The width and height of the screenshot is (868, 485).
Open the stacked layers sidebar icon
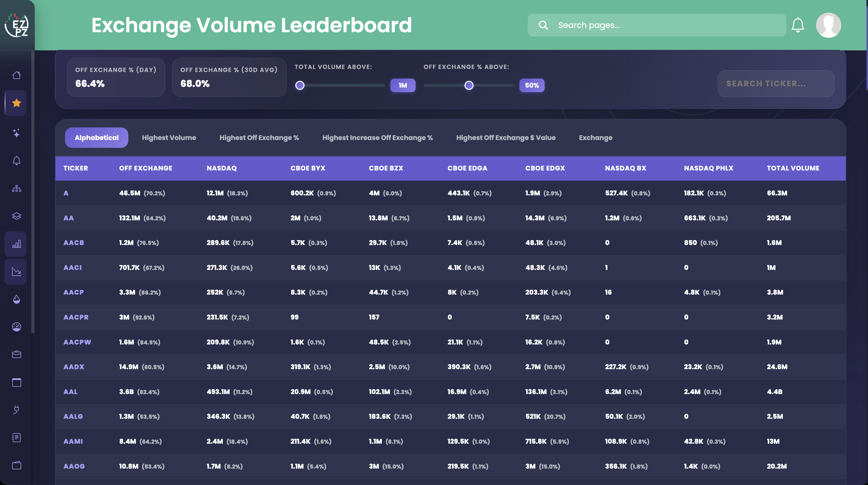pos(17,216)
